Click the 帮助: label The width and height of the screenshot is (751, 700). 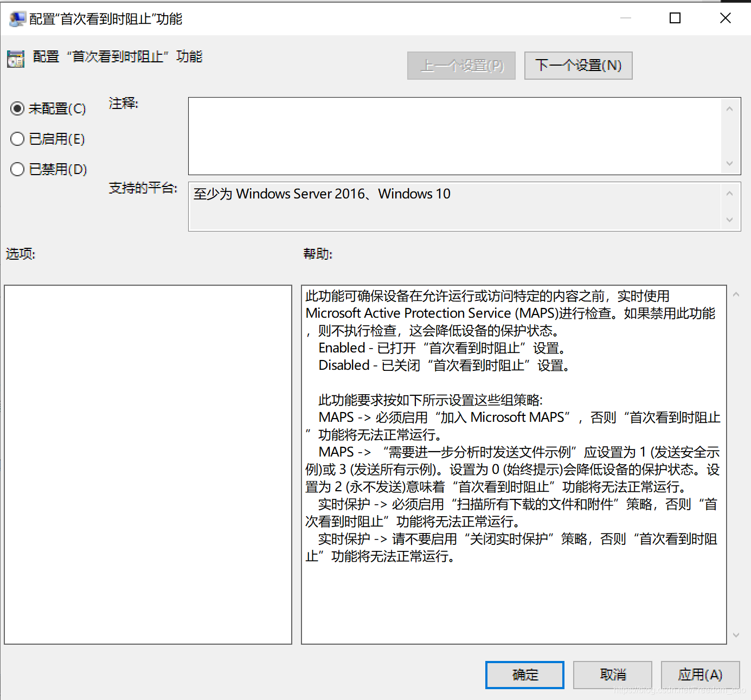pyautogui.click(x=318, y=254)
